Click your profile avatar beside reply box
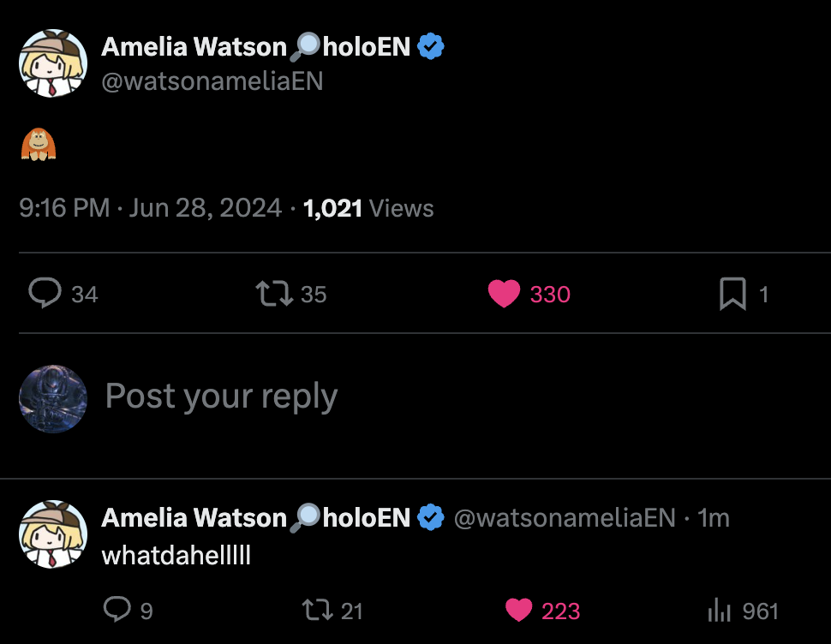 (x=53, y=398)
